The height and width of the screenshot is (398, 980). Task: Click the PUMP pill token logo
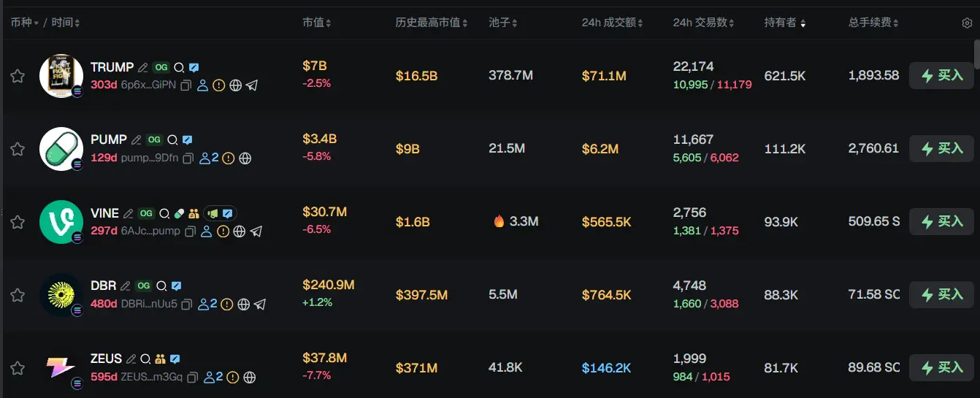(x=61, y=148)
